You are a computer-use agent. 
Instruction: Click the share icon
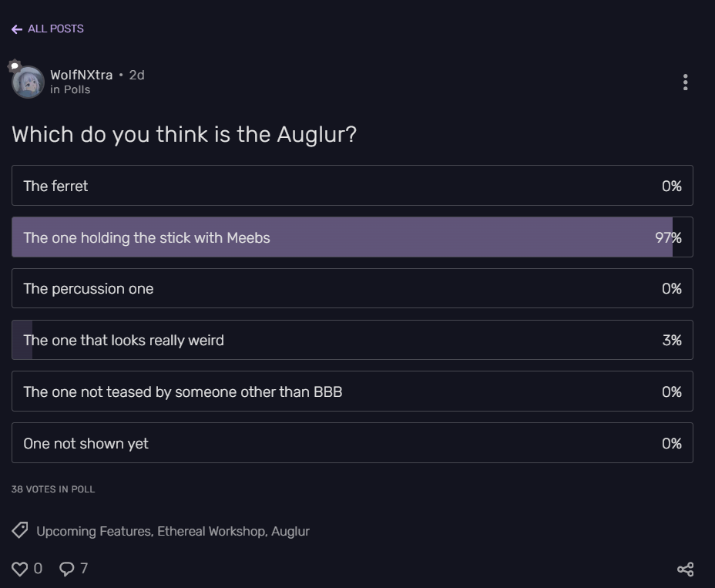[685, 569]
